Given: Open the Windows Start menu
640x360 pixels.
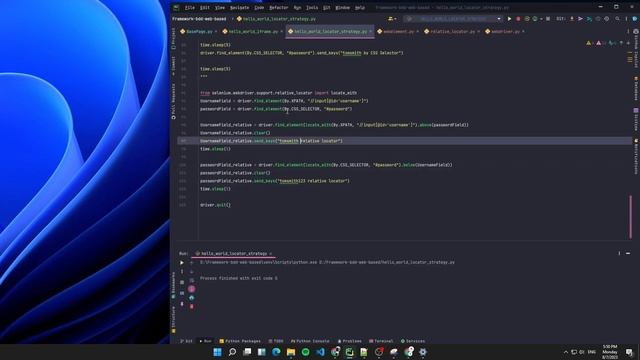Looking at the screenshot, I should pyautogui.click(x=218, y=352).
